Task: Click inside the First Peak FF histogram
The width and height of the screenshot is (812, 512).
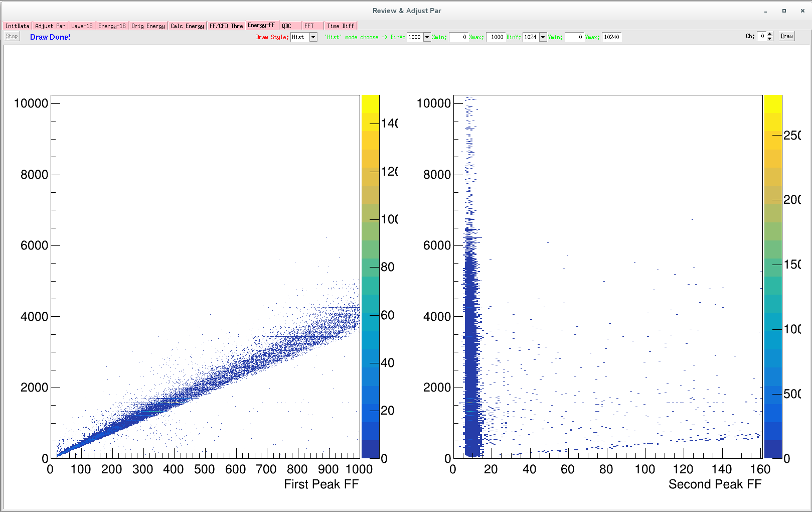Action: pos(206,277)
